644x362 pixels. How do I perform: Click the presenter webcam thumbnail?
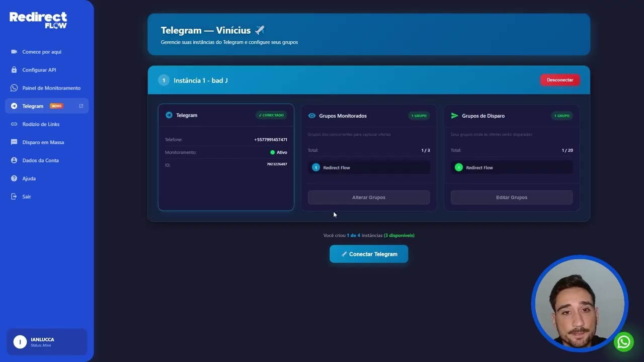(x=580, y=303)
